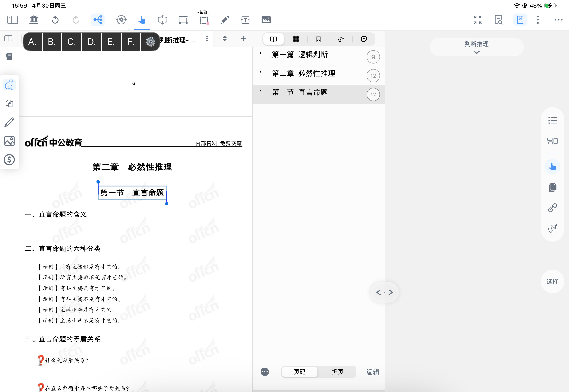Open the card layout icon in right palette
569x392 pixels.
(552, 141)
